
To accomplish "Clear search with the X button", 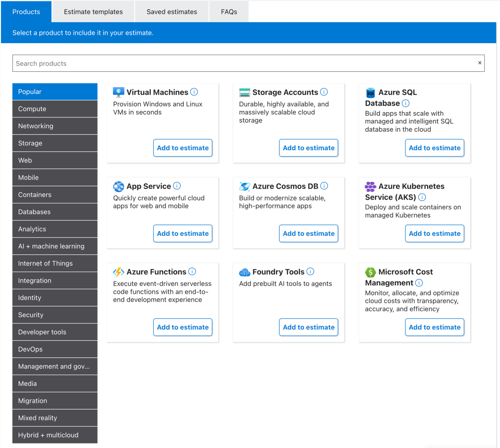I will coord(479,63).
